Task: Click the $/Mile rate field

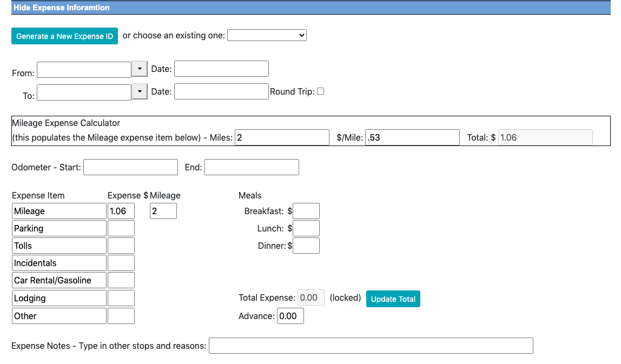Action: tap(412, 137)
